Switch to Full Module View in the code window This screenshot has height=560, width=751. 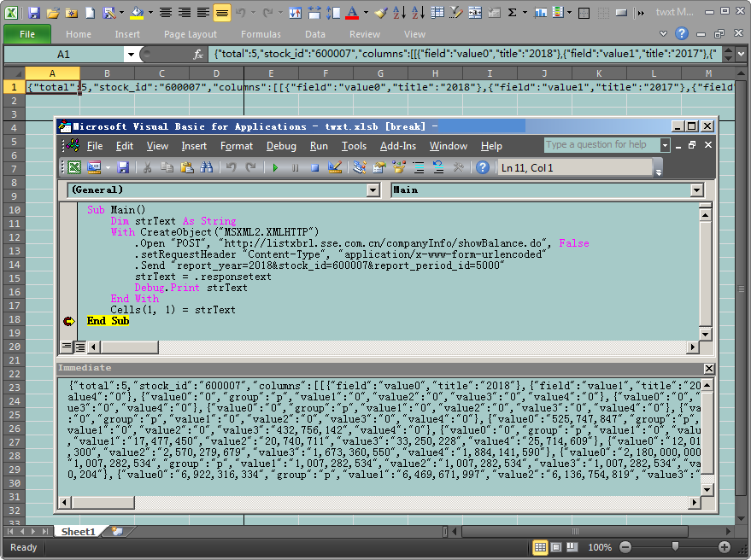point(79,347)
